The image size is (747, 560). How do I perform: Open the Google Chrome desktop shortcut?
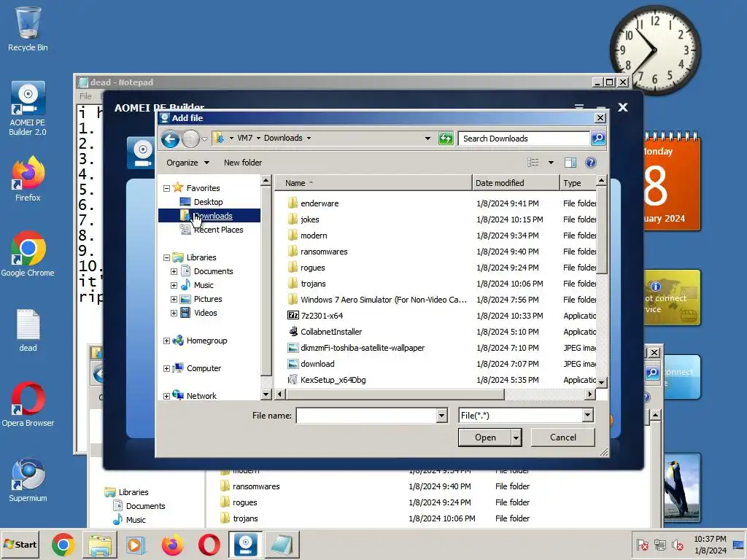28,254
